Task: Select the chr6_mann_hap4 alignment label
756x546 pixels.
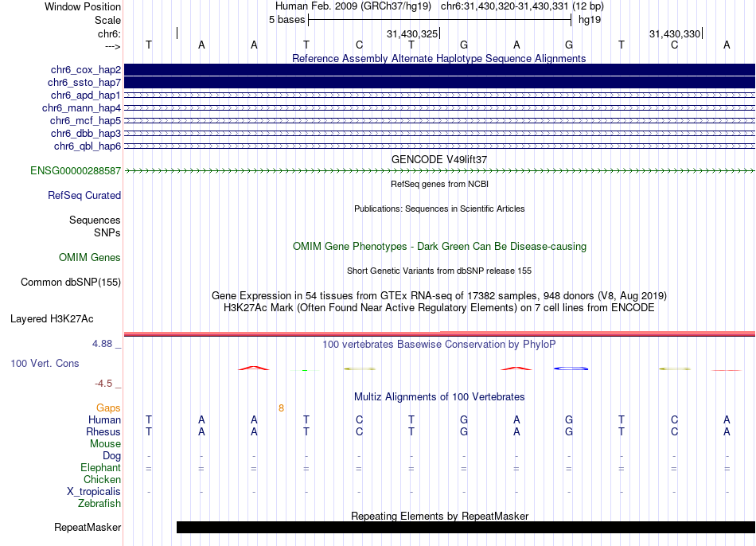Action: pos(81,108)
